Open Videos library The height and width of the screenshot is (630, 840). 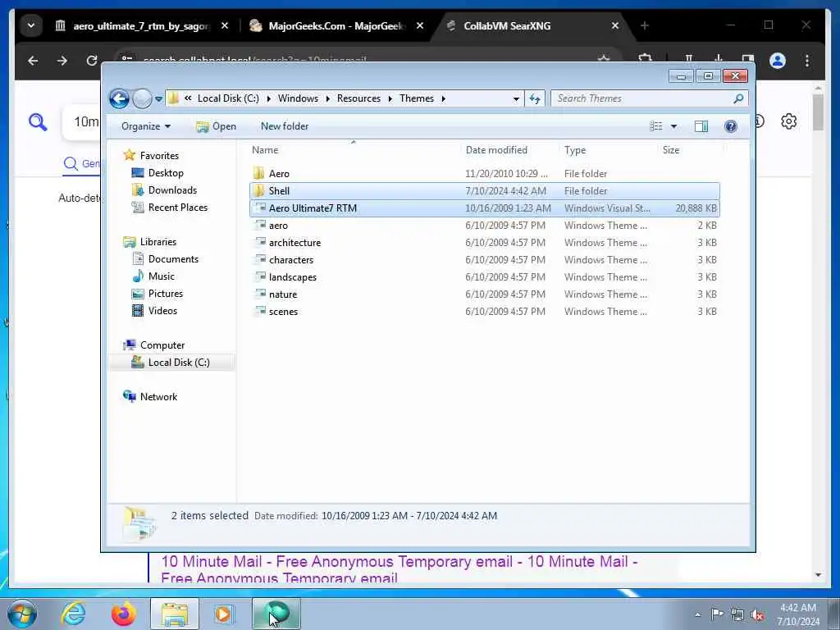point(162,311)
